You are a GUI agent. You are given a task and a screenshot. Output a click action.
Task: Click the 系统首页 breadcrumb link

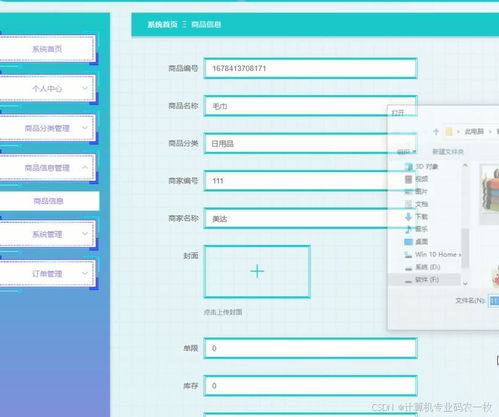pos(162,24)
